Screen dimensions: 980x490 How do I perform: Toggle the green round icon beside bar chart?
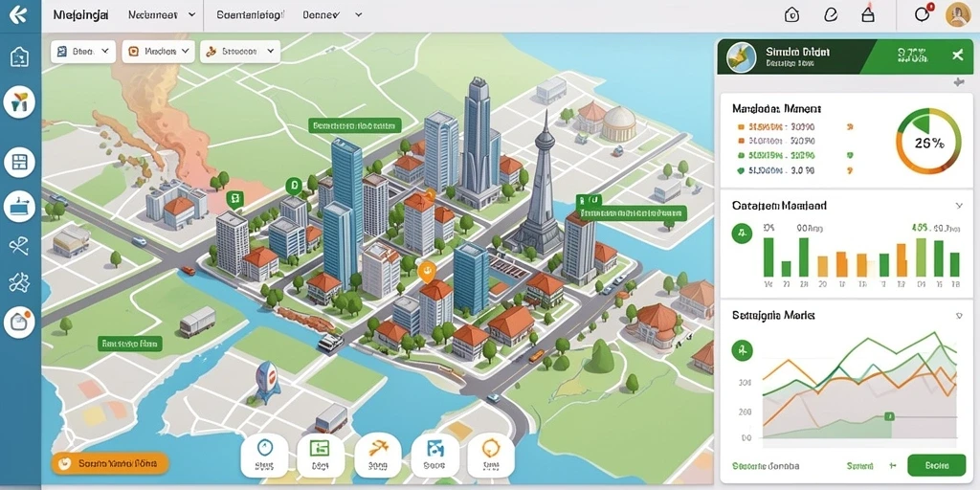(742, 234)
